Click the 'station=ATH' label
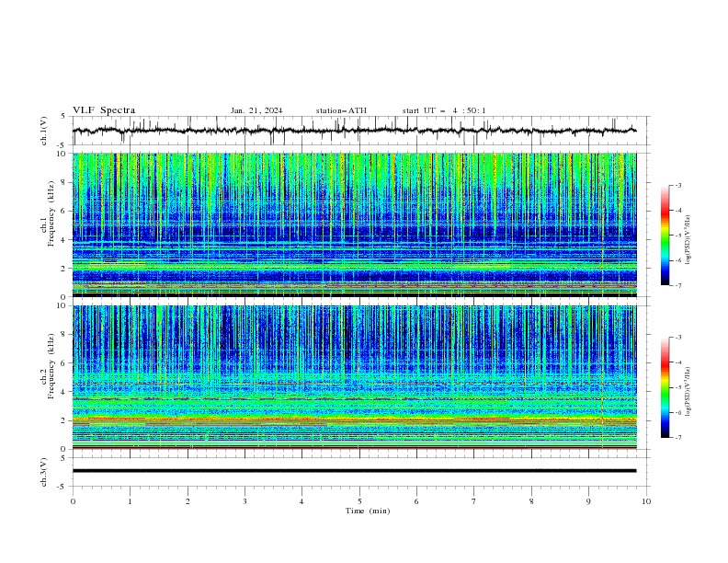This screenshot has height=563, width=728. pos(341,110)
